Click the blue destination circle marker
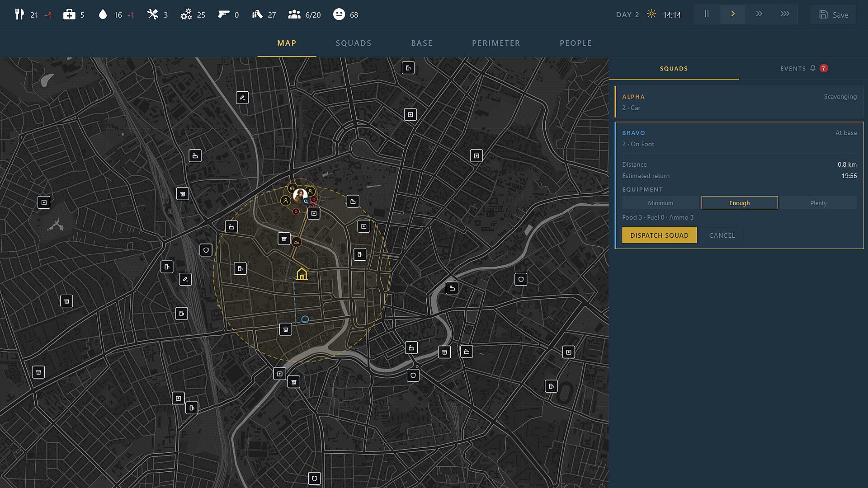 pyautogui.click(x=305, y=319)
